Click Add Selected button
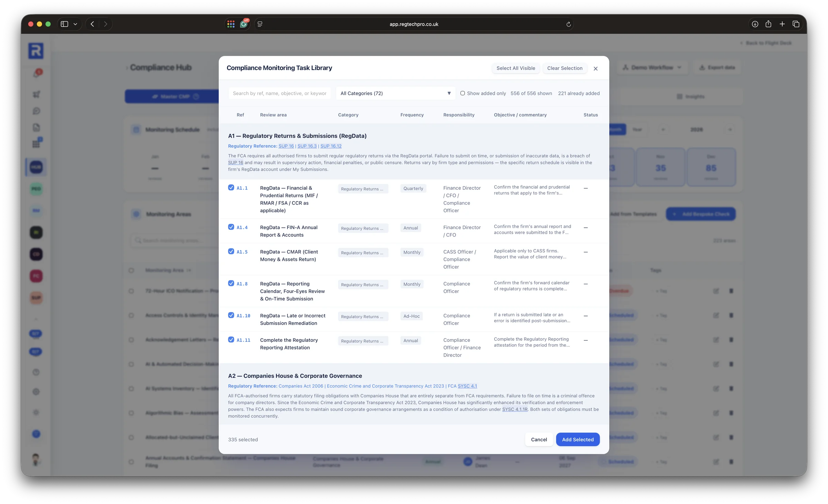The height and width of the screenshot is (504, 828). [x=578, y=439]
